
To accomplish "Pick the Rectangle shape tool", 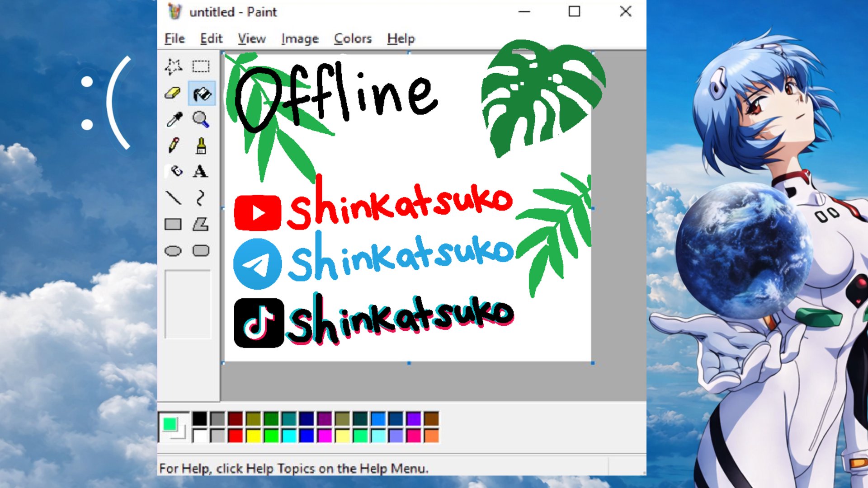I will click(x=173, y=224).
